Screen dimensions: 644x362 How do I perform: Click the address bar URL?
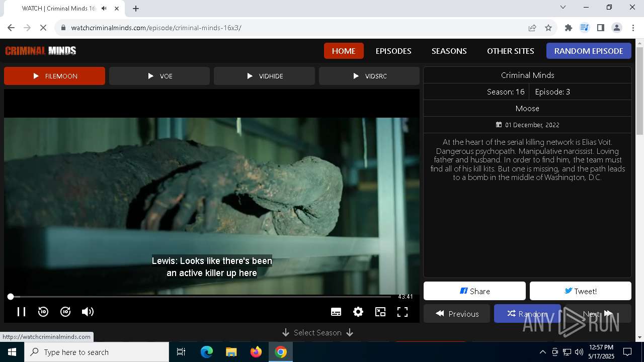(x=156, y=28)
